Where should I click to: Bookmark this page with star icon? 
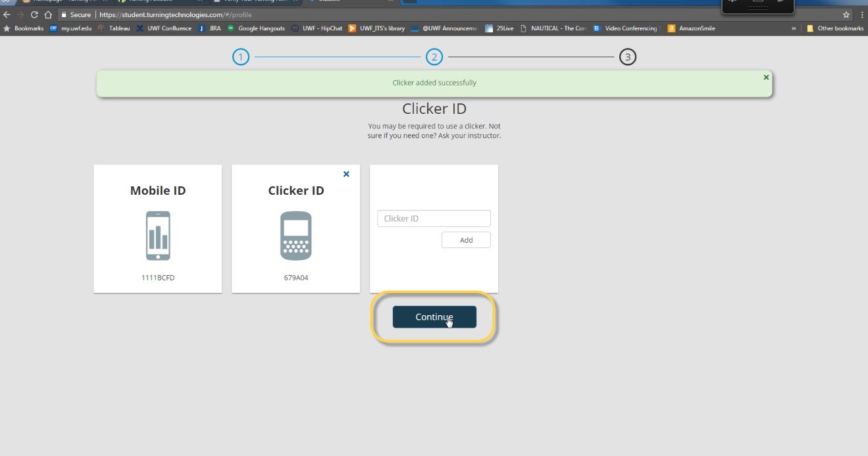coord(846,14)
